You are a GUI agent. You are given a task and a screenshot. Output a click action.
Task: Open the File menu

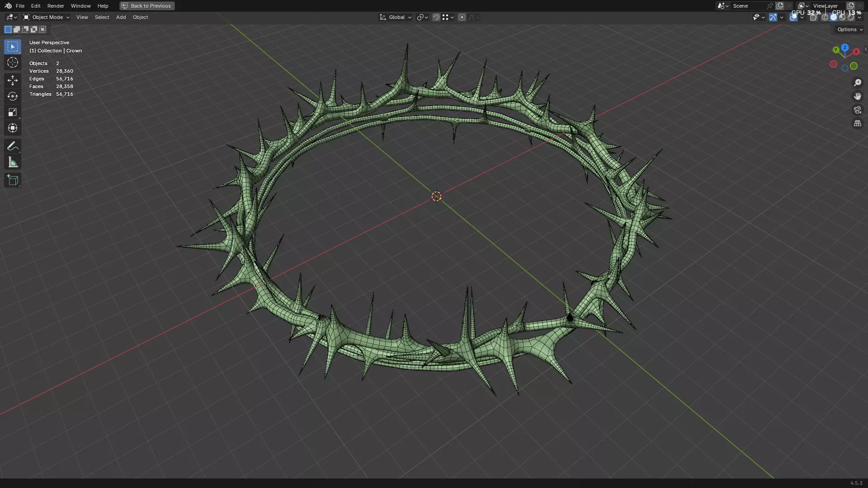pos(20,6)
